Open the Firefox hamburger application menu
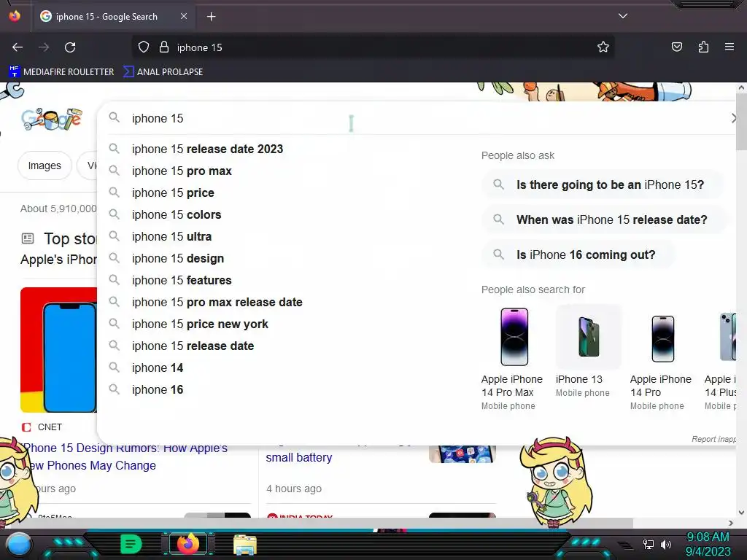Image resolution: width=747 pixels, height=560 pixels. tap(729, 47)
